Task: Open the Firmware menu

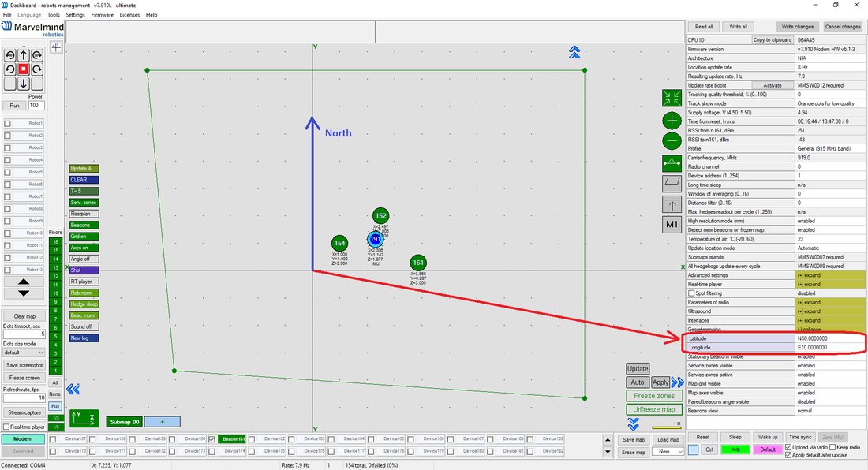Action: [102, 15]
